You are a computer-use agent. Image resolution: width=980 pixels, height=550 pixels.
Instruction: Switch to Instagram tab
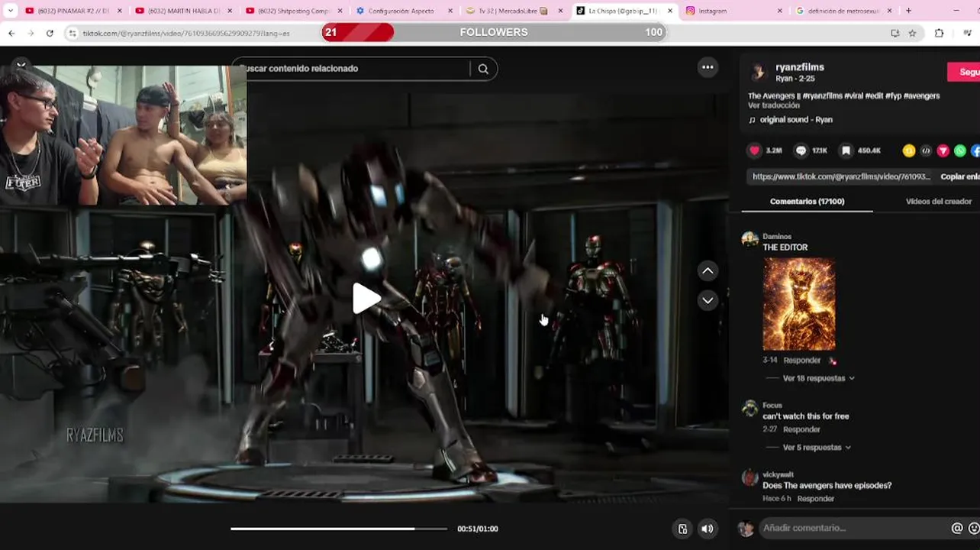point(733,11)
